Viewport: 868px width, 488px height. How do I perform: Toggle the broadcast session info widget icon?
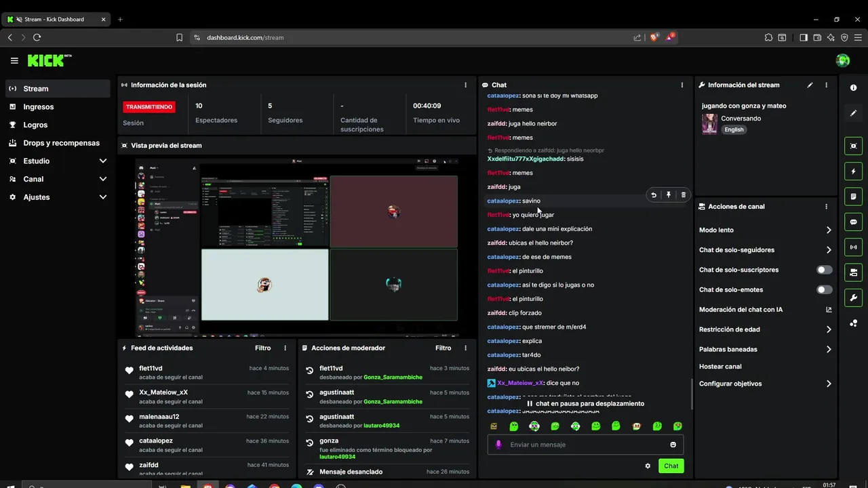pos(853,247)
